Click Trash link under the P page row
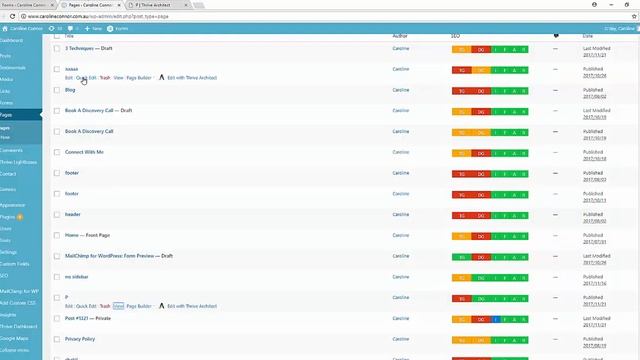Screen dimensions: 640x360 pyautogui.click(x=105, y=306)
